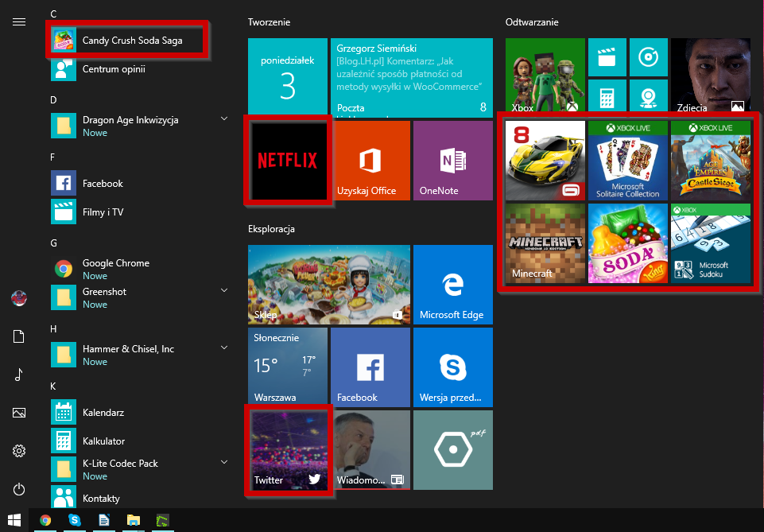The height and width of the screenshot is (532, 764).
Task: Open Pictures folder icon in sidebar
Action: (x=19, y=413)
